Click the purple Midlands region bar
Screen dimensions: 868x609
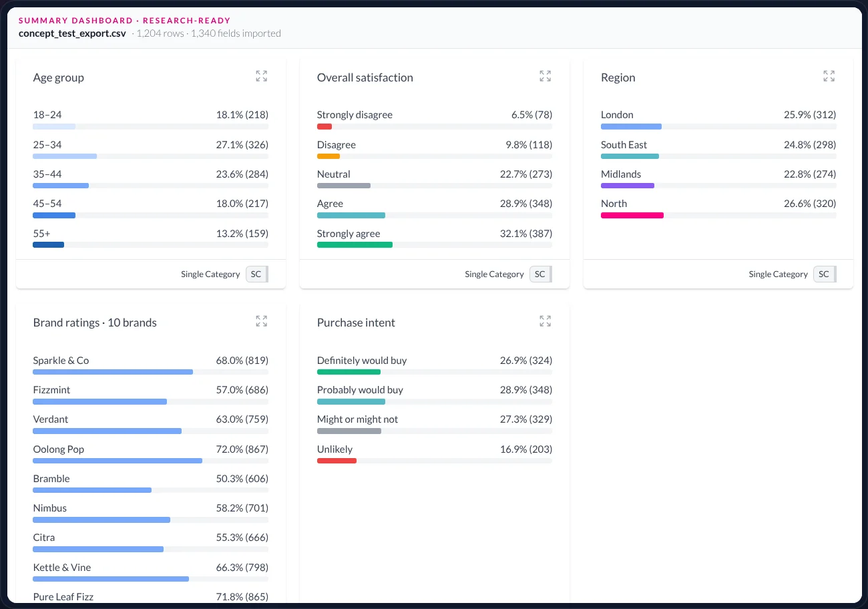[628, 186]
